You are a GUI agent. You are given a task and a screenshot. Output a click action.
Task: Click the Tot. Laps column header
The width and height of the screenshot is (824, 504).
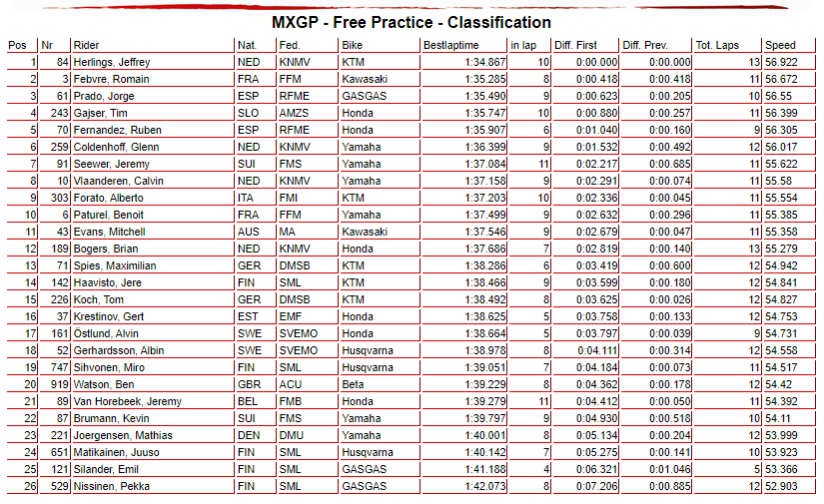point(717,45)
